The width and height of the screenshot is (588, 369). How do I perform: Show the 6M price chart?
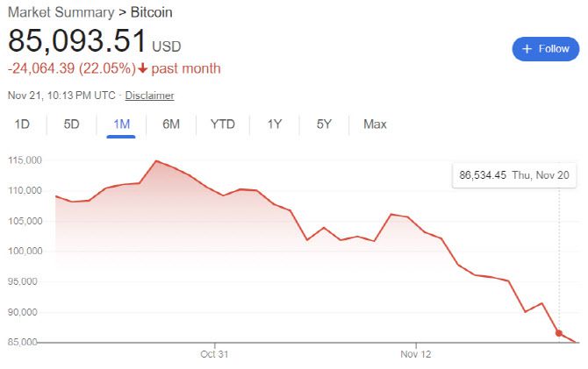click(x=171, y=124)
